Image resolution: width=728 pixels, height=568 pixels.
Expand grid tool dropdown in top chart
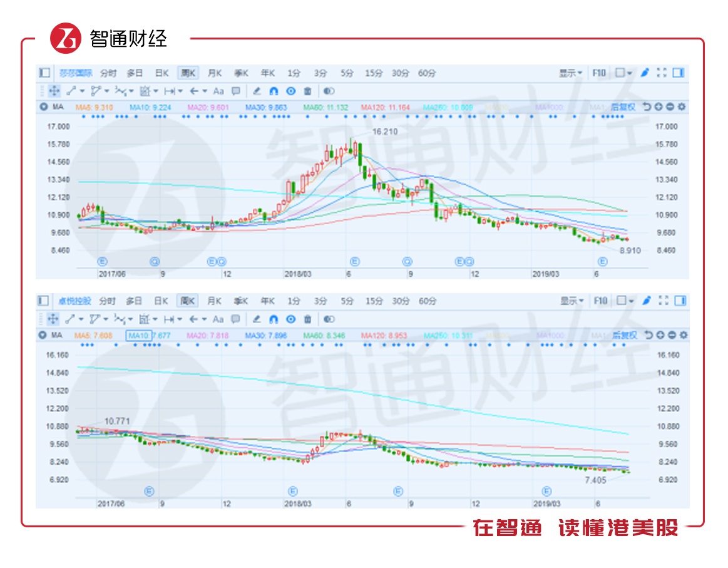156,91
